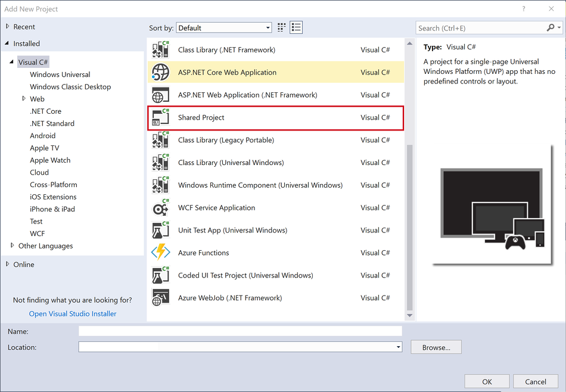Select the .NET Standard category
The width and height of the screenshot is (566, 392).
[52, 123]
